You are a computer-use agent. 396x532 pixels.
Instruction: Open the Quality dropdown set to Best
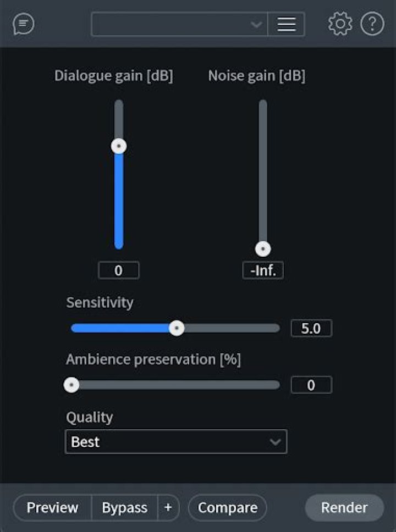(x=176, y=442)
